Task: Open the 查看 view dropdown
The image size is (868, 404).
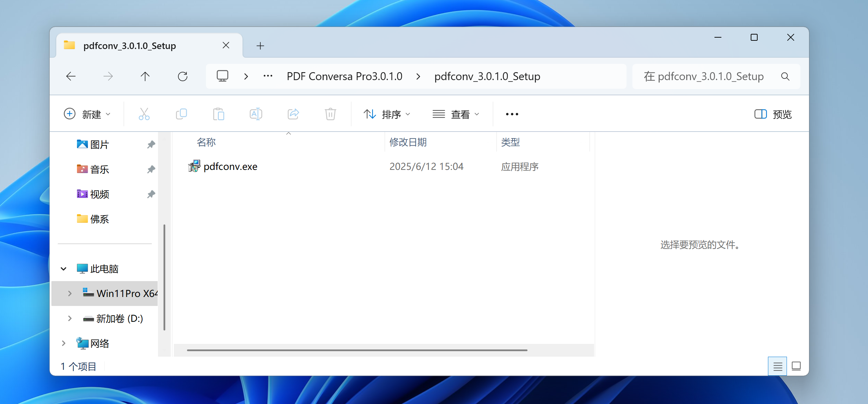Action: tap(456, 114)
